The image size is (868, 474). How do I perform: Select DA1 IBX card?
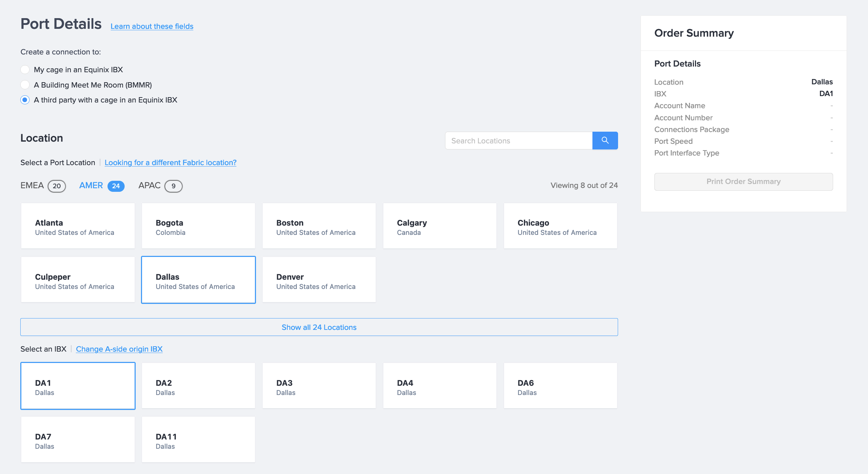78,386
